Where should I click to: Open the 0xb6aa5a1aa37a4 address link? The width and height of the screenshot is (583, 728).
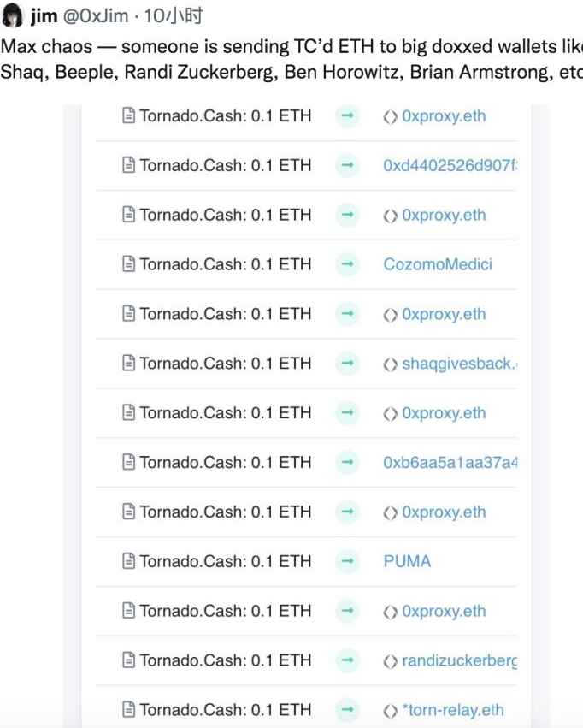(450, 463)
